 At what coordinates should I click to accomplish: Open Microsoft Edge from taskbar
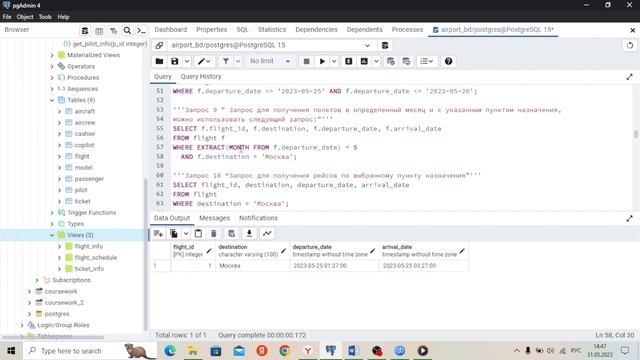click(x=170, y=351)
